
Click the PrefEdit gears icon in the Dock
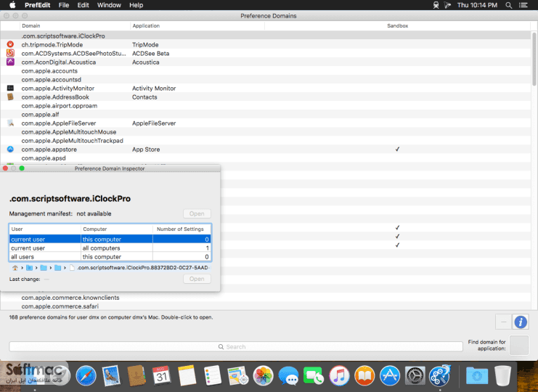tap(440, 376)
